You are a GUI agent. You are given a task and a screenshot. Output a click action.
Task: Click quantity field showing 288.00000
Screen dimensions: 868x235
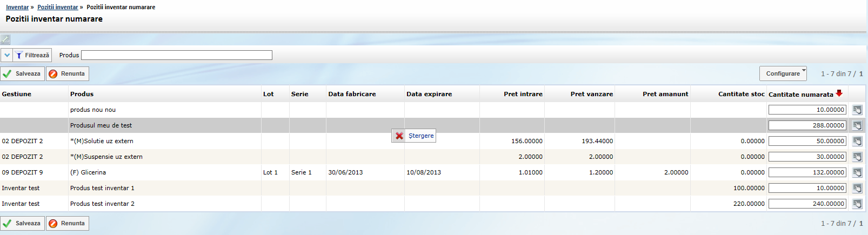[807, 125]
